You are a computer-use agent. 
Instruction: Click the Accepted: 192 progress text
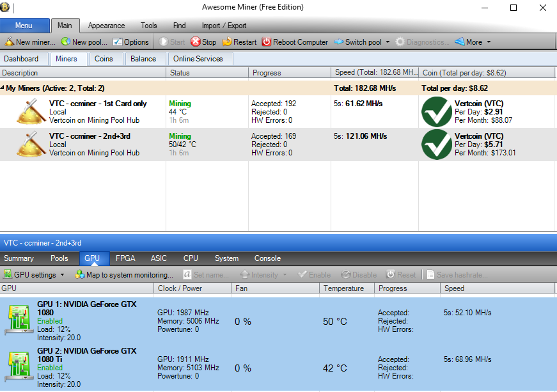coord(274,104)
